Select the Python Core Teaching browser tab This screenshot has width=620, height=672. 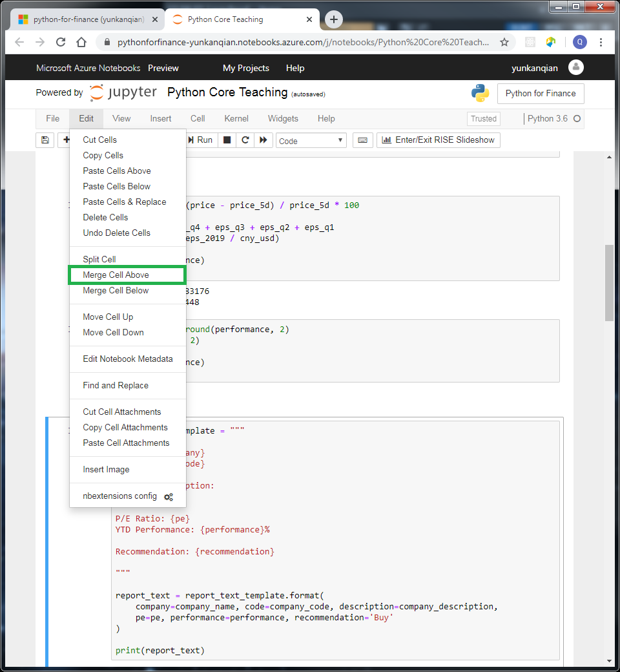point(232,19)
